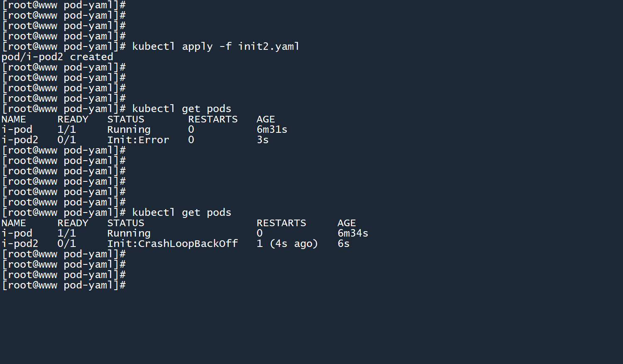
Task: Click the 6m34s age value
Action: (353, 233)
